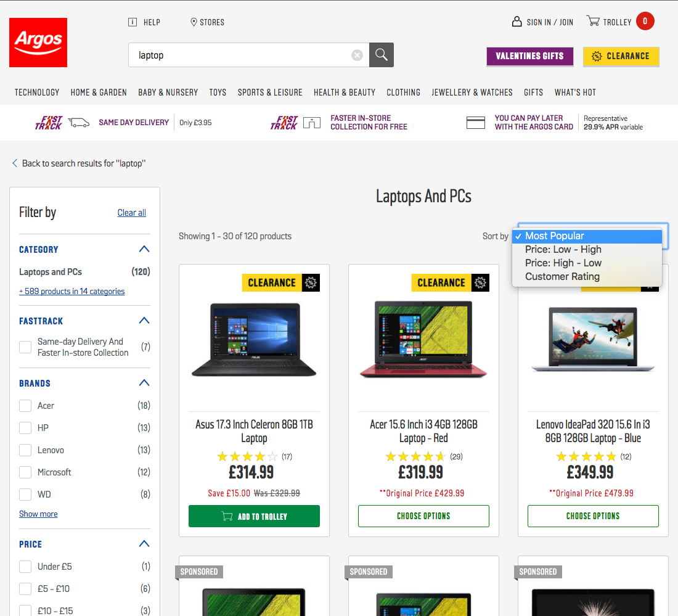Click the Sign In / Join user icon

tap(517, 22)
